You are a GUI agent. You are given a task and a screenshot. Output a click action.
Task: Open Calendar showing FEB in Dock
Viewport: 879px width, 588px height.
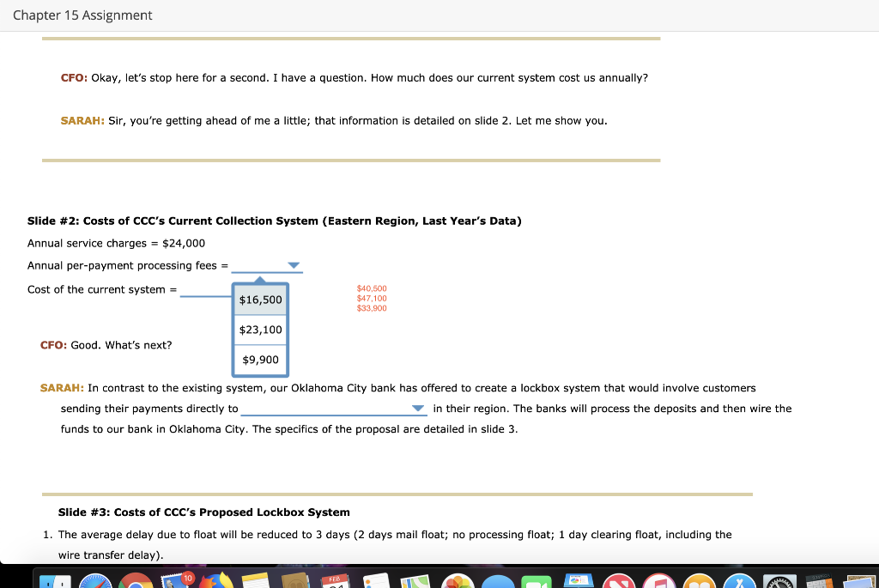[336, 581]
